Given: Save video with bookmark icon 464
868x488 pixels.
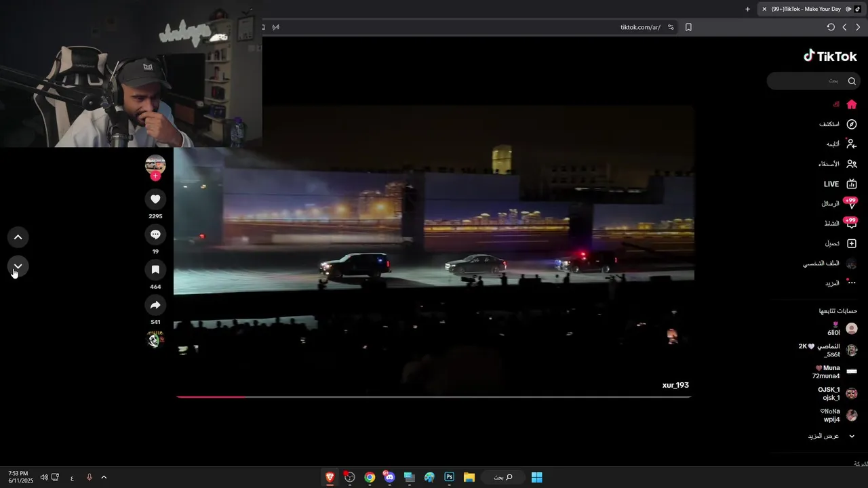Looking at the screenshot, I should tap(155, 269).
